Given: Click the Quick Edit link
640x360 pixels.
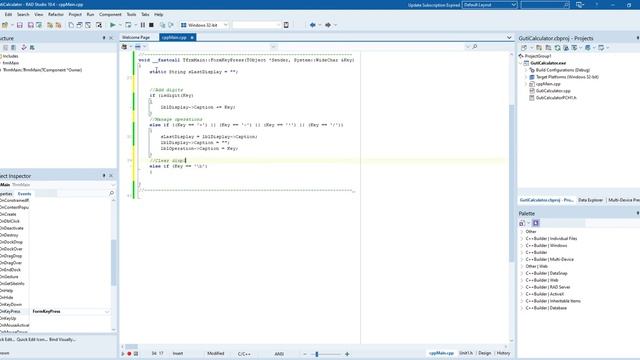Looking at the screenshot, I should [7, 340].
